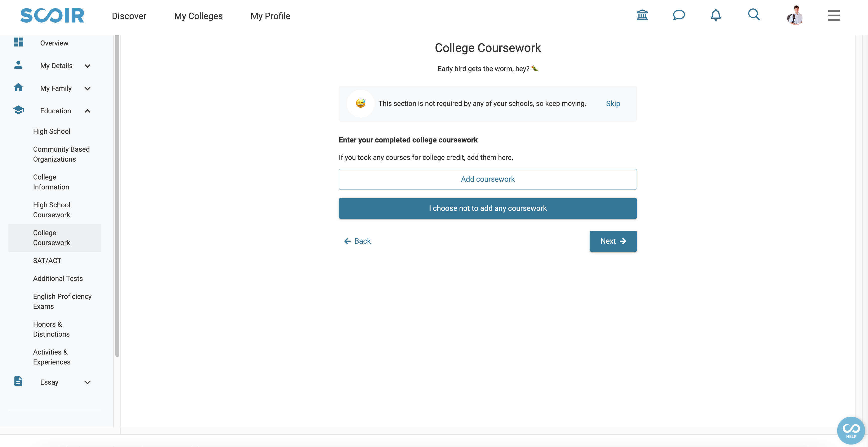
Task: Open the notifications bell icon
Action: [x=716, y=15]
